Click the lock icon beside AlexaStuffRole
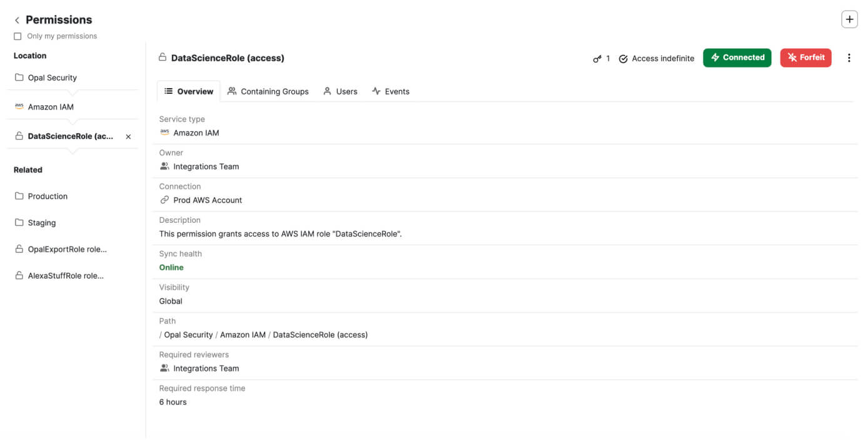868x440 pixels. coord(19,275)
